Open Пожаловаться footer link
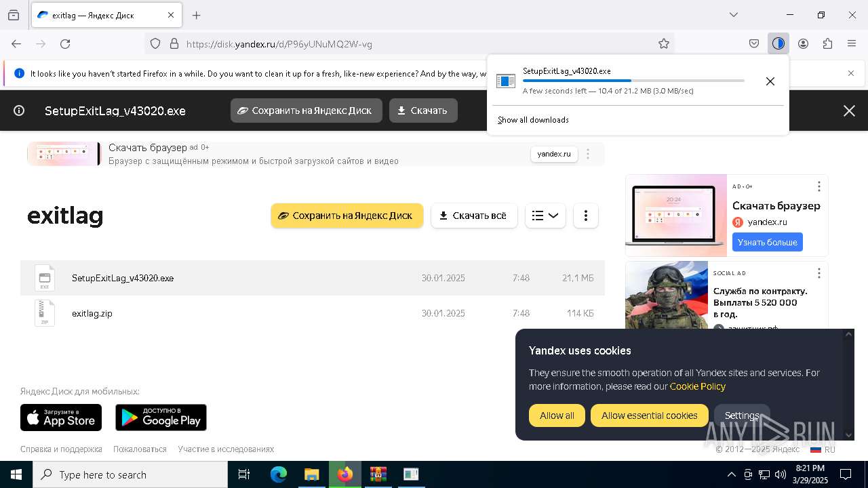Screen dimensions: 868x488 (x=140, y=449)
